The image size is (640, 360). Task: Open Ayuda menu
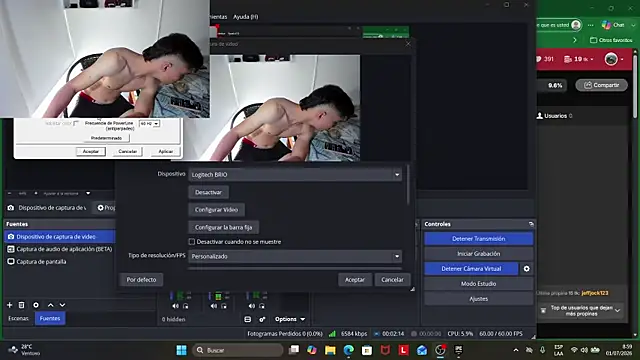tap(245, 17)
